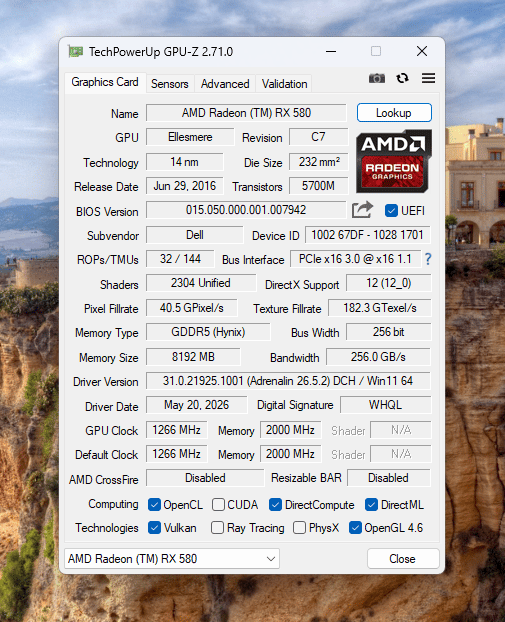Toggle the Vulkan checkbox
This screenshot has width=505, height=622.
pyautogui.click(x=154, y=528)
